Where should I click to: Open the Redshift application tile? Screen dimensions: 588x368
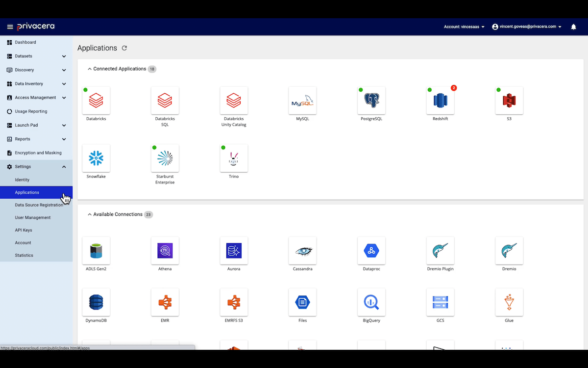[440, 101]
